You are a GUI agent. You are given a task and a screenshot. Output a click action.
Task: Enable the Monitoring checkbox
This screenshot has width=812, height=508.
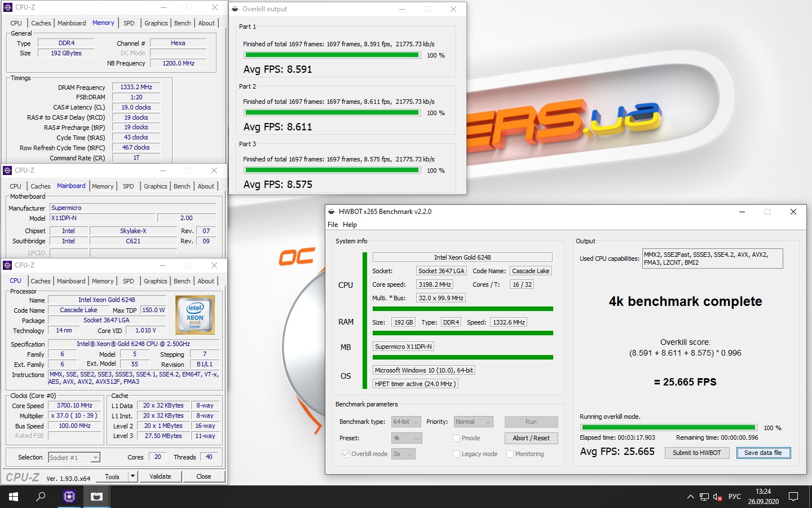tap(510, 454)
